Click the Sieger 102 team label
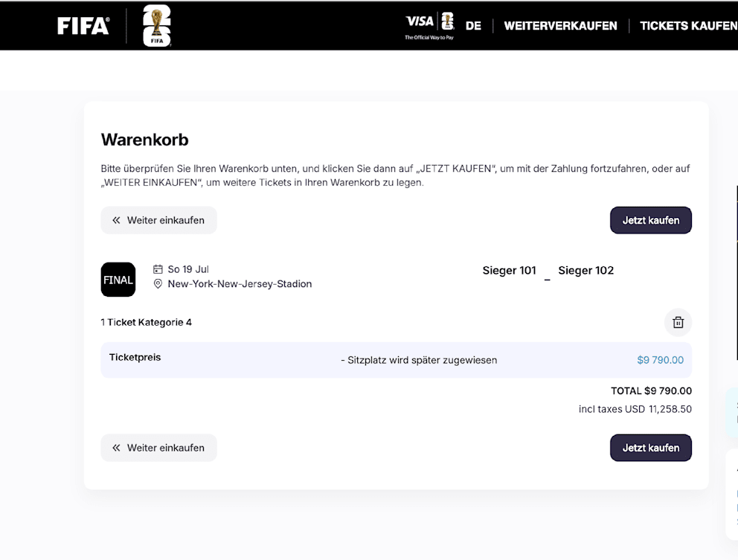 (x=586, y=271)
